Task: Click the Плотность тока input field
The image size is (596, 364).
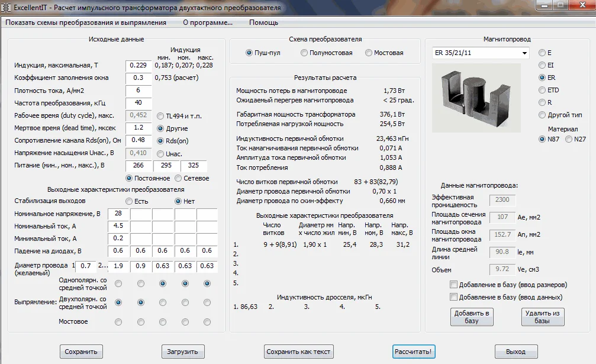Action: point(138,90)
